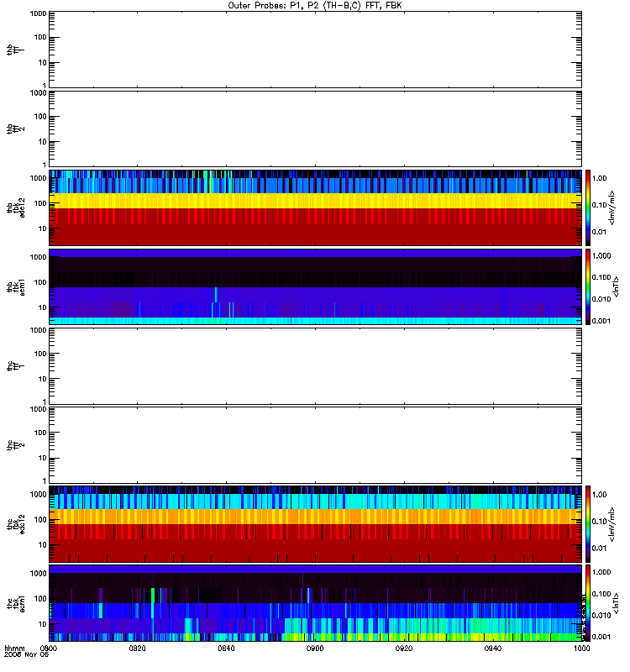Click the thb edc12 mV/m color bar
Image resolution: width=630 pixels, height=672 pixels.
588,207
